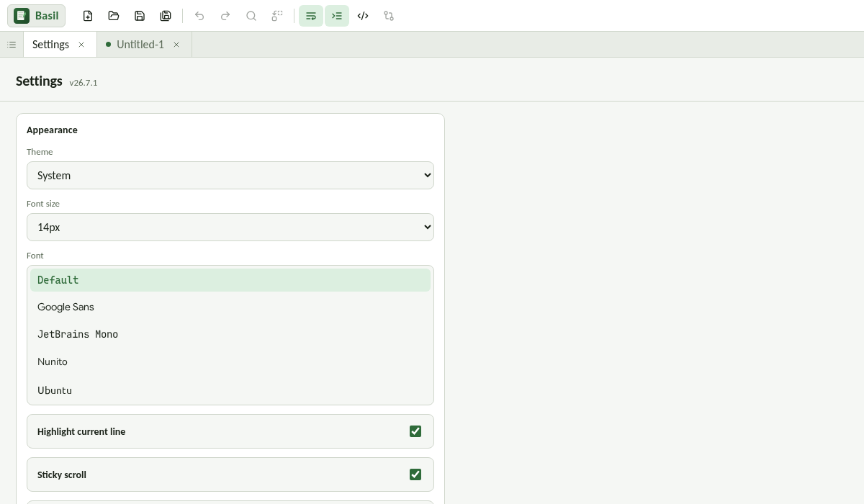The height and width of the screenshot is (504, 864).
Task: Click the Basil app logo button
Action: click(36, 16)
